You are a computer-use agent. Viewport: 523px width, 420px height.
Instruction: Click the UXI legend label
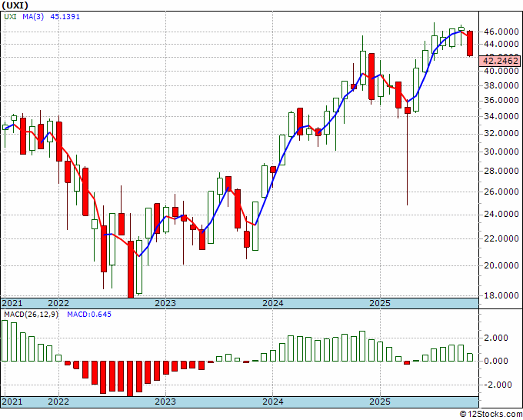(x=10, y=16)
